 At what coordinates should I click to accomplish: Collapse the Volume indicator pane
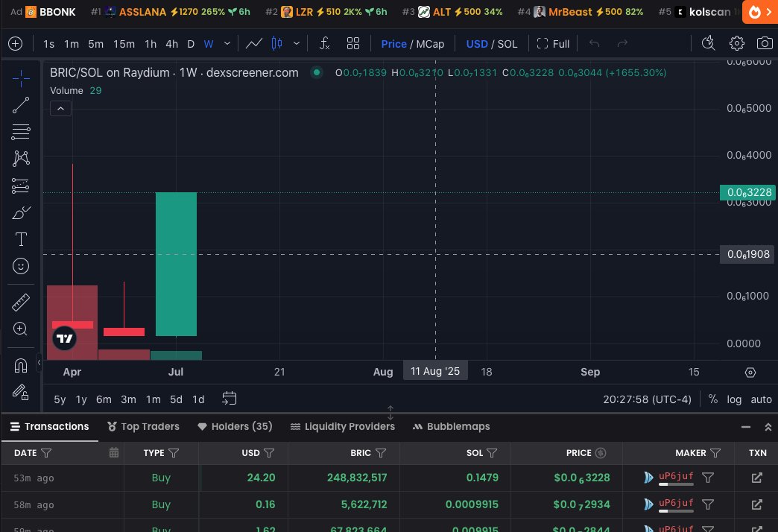coord(60,108)
